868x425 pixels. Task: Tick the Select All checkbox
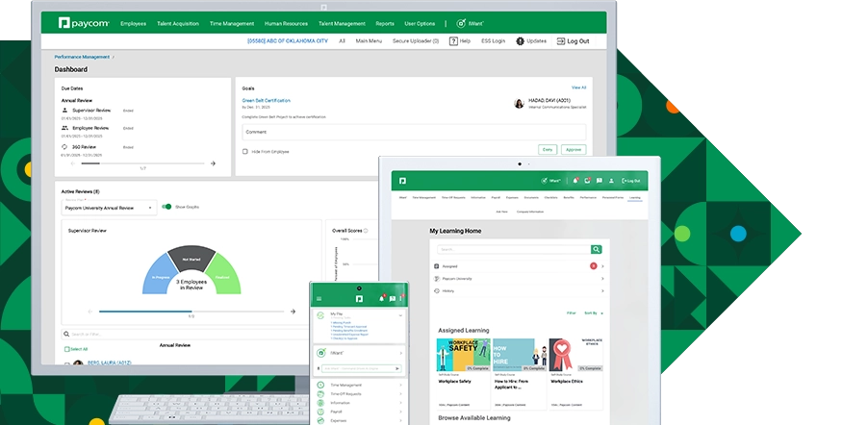click(x=65, y=349)
